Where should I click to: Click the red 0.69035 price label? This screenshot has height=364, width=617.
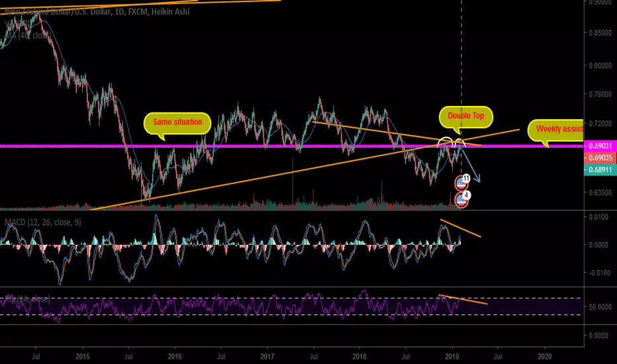[600, 158]
